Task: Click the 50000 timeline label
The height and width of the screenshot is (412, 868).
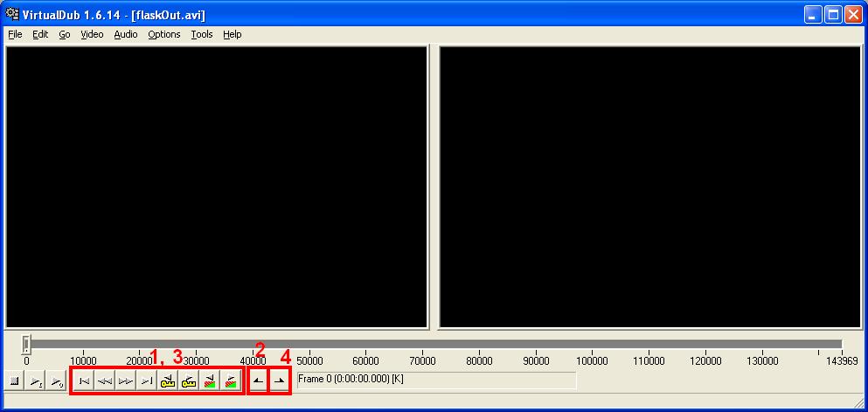Action: pyautogui.click(x=309, y=361)
